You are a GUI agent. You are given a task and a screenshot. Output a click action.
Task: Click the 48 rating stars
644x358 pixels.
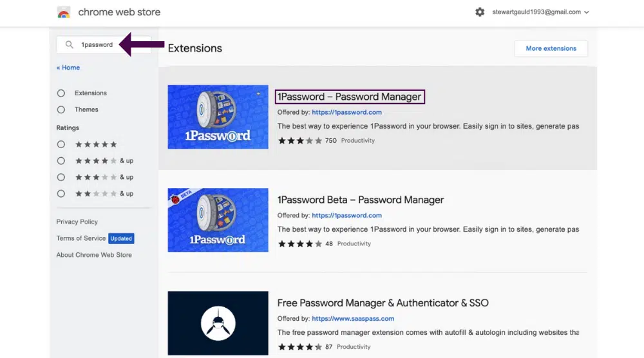pos(300,244)
